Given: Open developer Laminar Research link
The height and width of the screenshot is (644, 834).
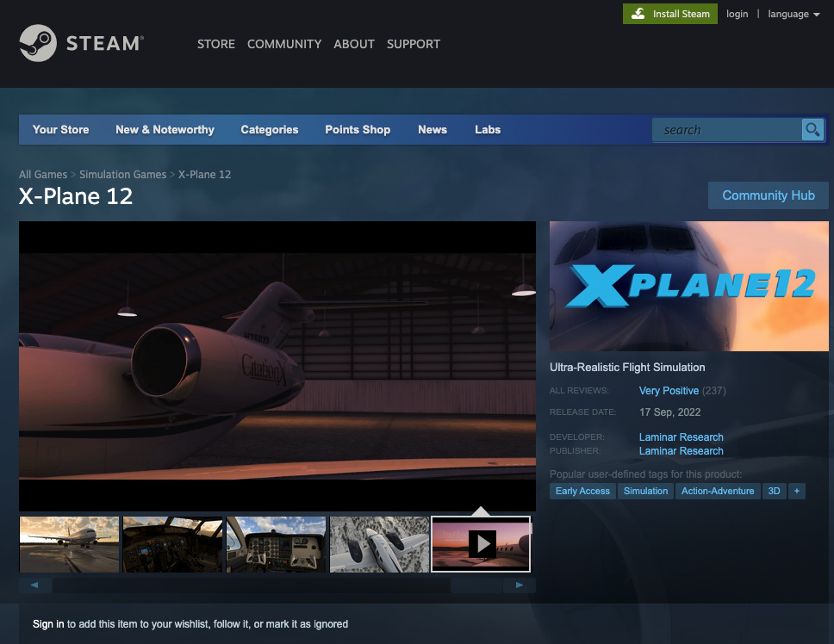Looking at the screenshot, I should 681,437.
